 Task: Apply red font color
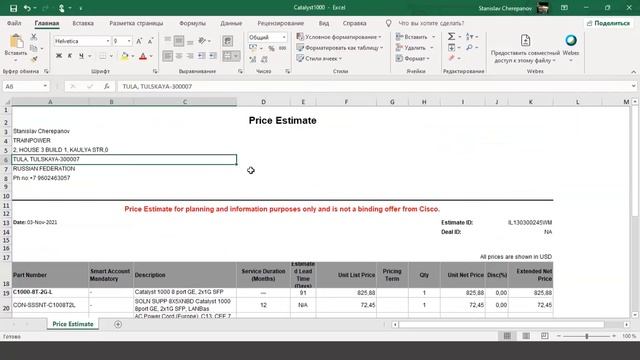point(143,56)
